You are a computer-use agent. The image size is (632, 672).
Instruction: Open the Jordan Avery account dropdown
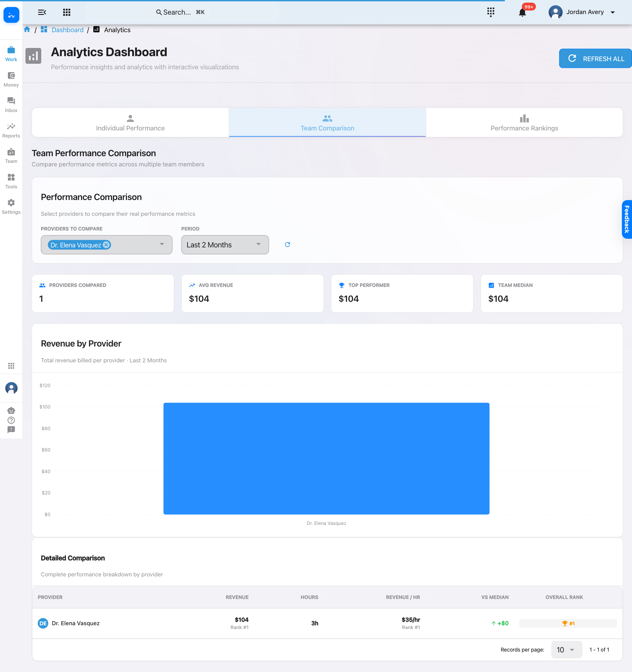click(582, 12)
